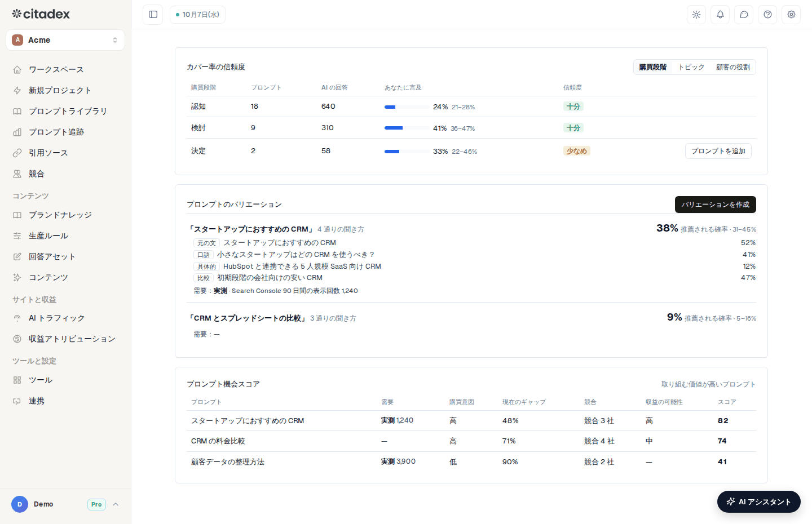Open ツール in the sidebar
This screenshot has height=524, width=812.
65,380
